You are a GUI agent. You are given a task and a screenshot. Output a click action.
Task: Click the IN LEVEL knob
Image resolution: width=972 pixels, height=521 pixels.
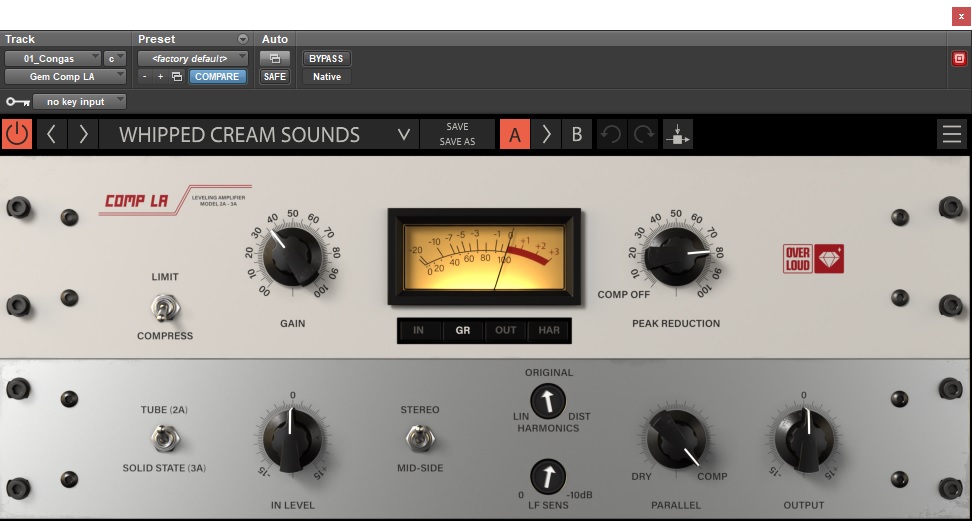292,439
